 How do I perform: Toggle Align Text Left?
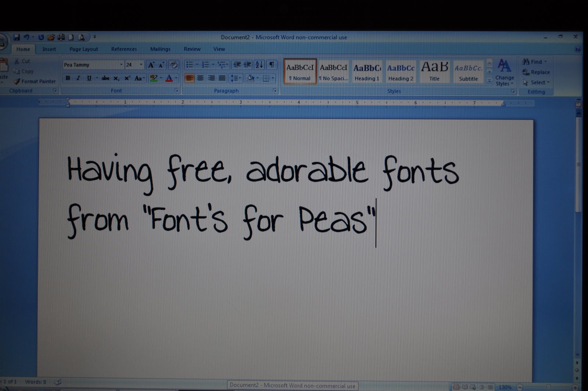click(189, 78)
